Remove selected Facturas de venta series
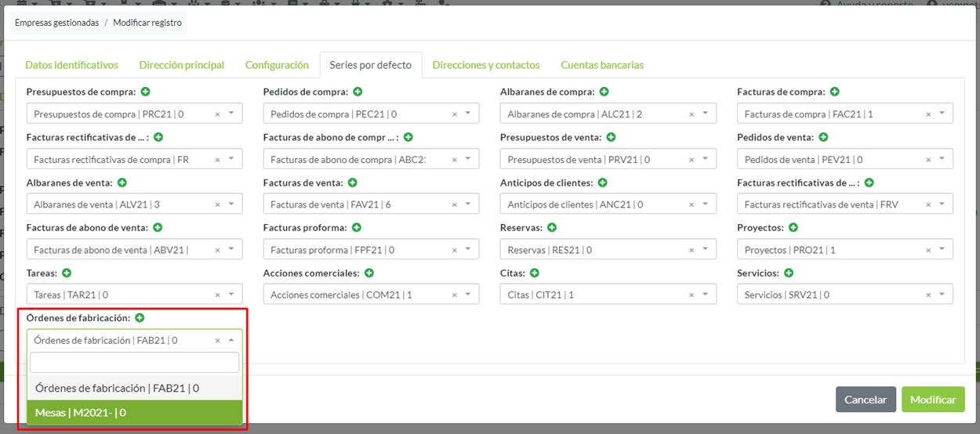Viewport: 980px width, 434px height. [x=455, y=205]
